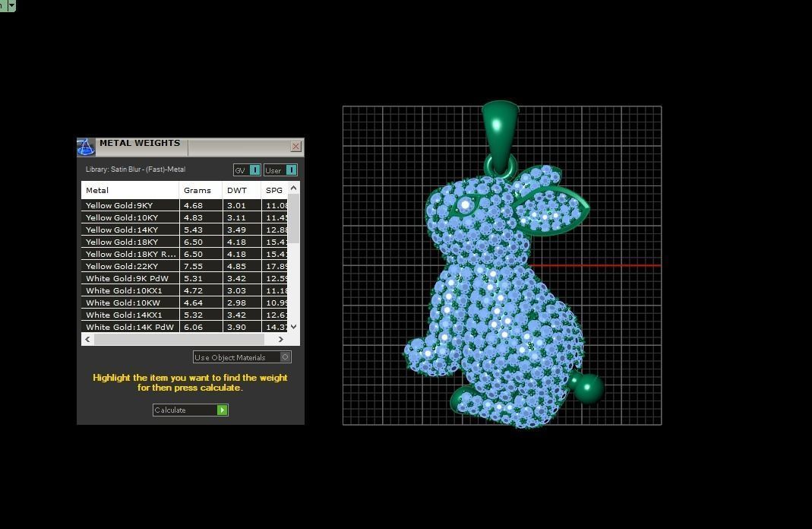Click the vertical scrollbar thumb of metal list

pyautogui.click(x=294, y=219)
